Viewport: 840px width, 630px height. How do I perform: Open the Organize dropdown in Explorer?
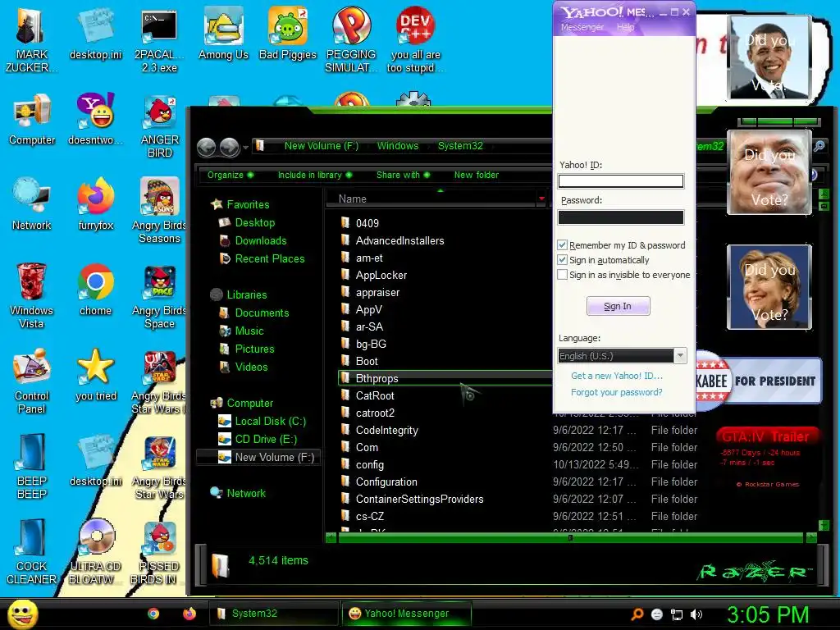pos(231,176)
